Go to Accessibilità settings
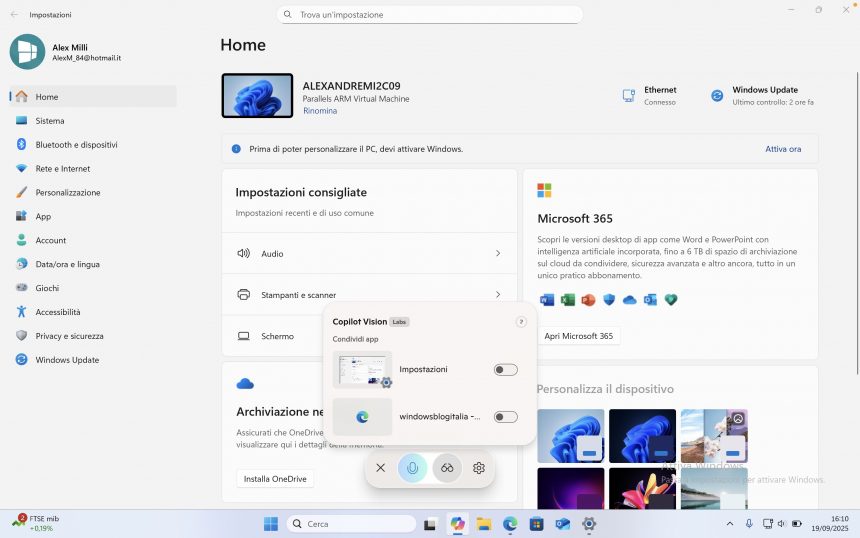Screen dimensions: 860x538 pos(58,312)
